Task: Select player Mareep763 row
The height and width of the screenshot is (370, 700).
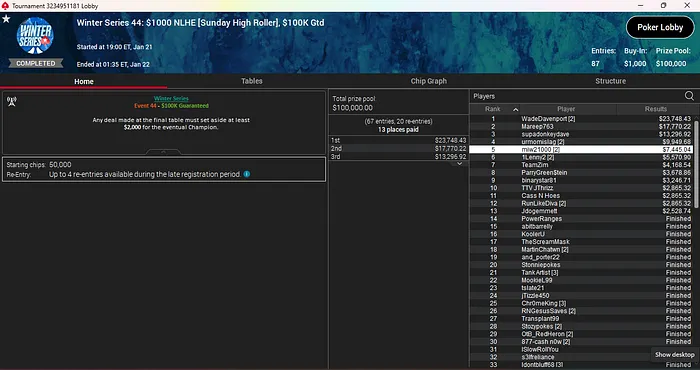Action: pyautogui.click(x=581, y=126)
